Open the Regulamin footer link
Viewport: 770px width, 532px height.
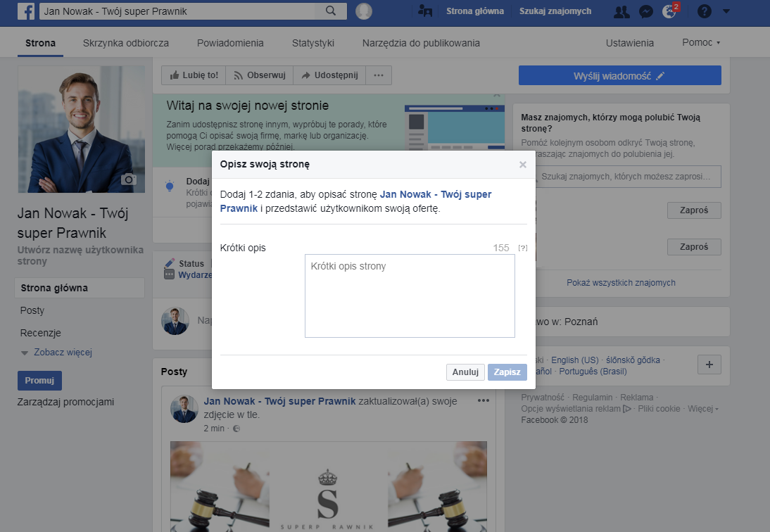(592, 398)
